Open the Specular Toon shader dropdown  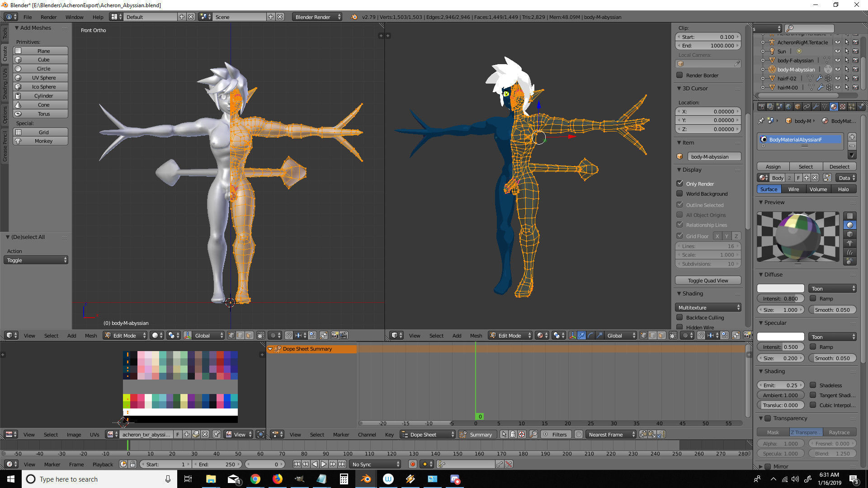[x=833, y=337]
